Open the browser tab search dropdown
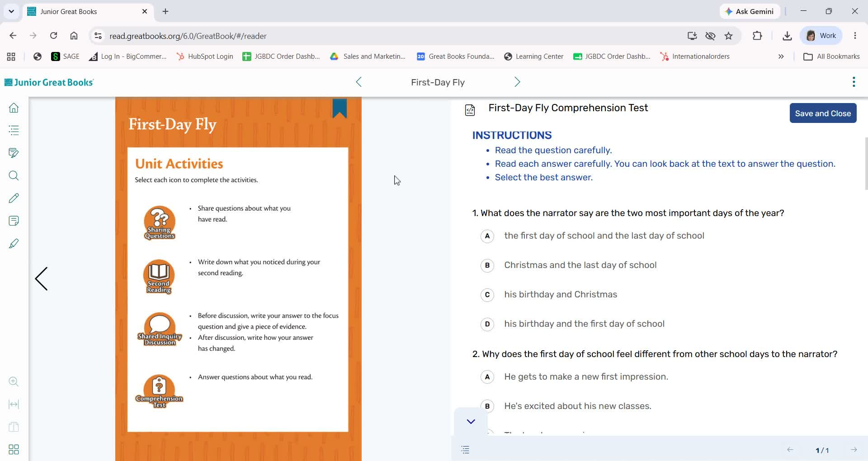 pyautogui.click(x=11, y=11)
